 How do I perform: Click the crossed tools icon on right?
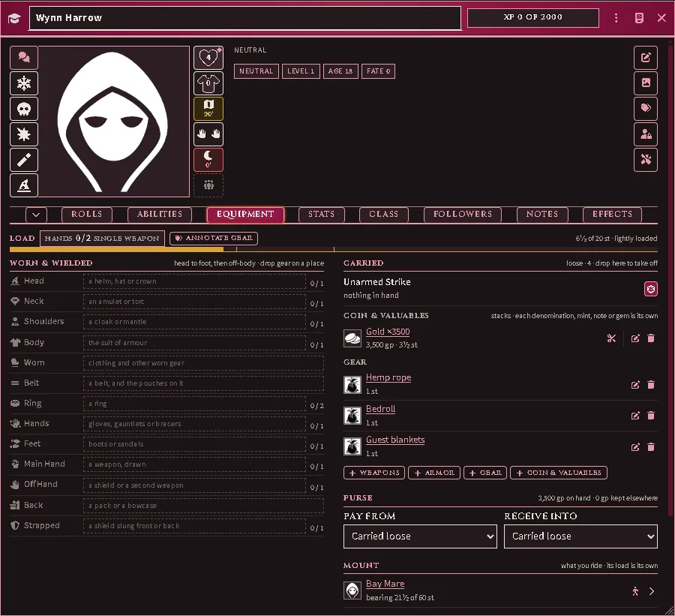646,159
